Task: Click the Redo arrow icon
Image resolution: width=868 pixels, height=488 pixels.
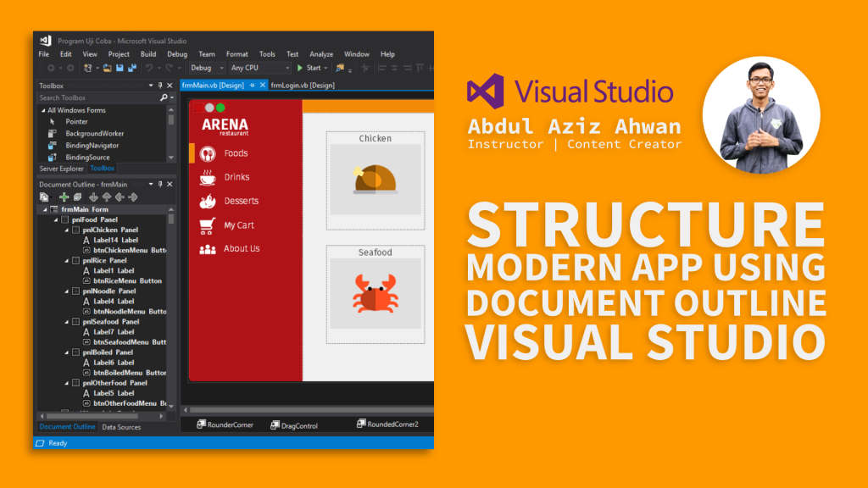Action: [x=169, y=68]
